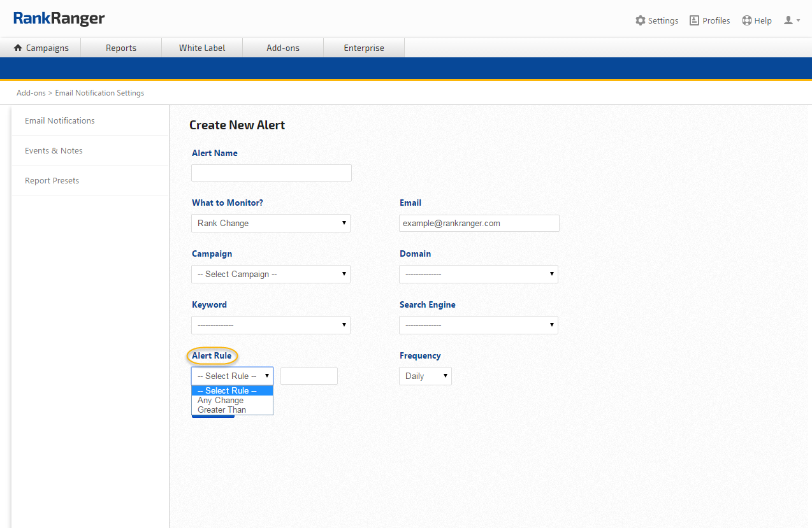Click the Help lifebuoy icon
The height and width of the screenshot is (528, 812).
pos(747,20)
